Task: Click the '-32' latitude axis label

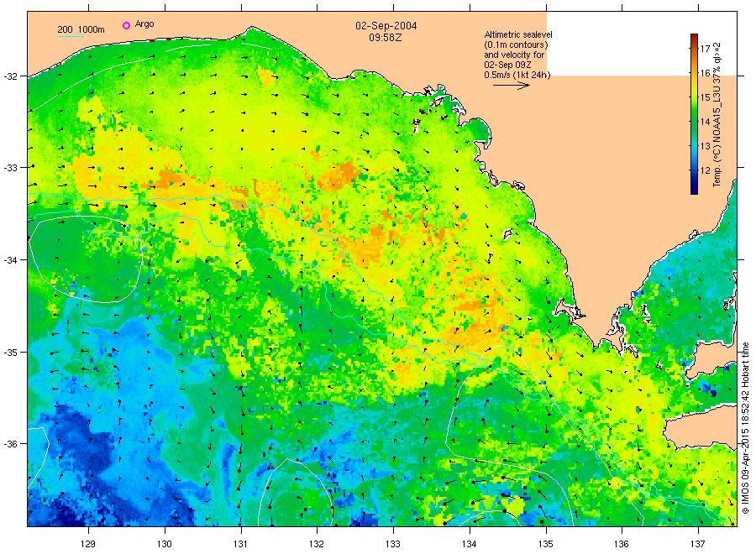Action: (x=10, y=76)
